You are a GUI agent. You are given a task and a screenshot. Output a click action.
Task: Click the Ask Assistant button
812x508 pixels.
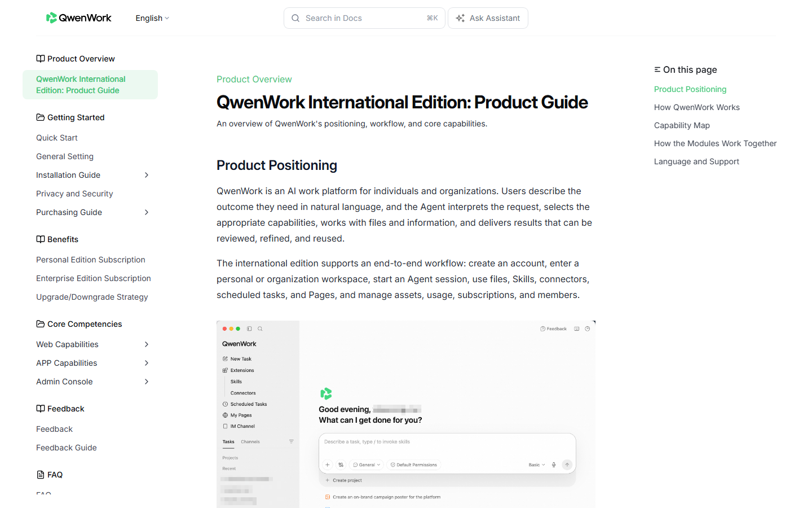click(x=488, y=18)
